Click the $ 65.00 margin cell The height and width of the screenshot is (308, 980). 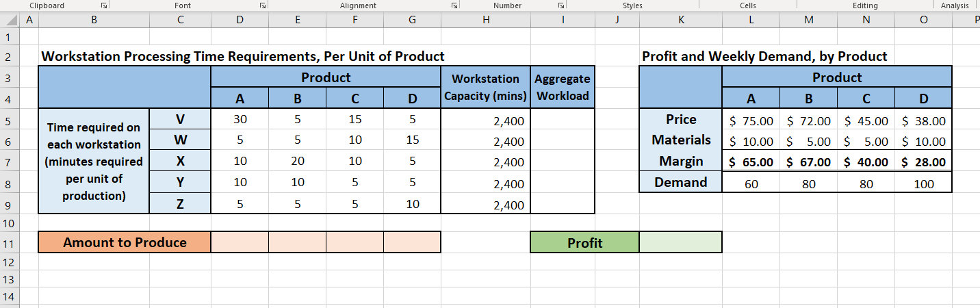pyautogui.click(x=751, y=162)
